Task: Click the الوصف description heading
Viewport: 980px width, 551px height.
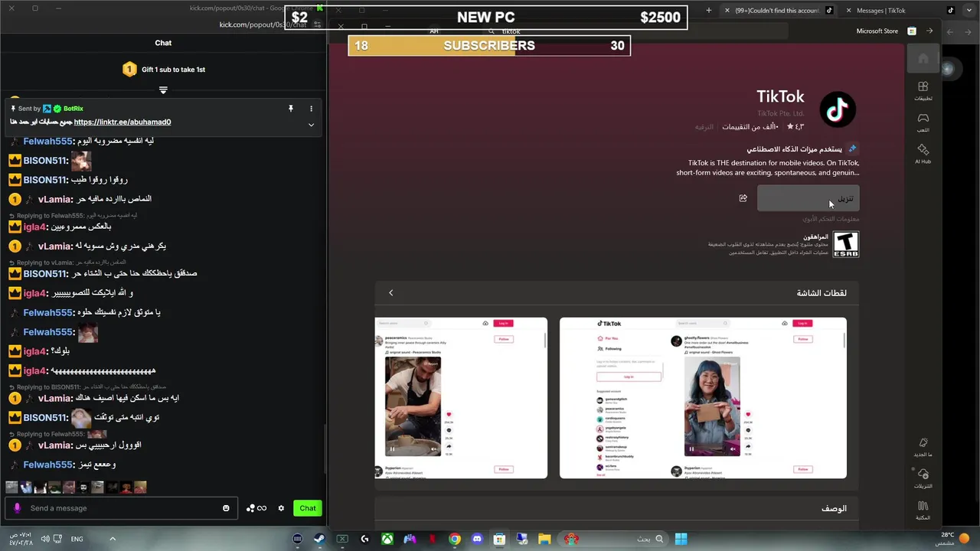Action: tap(834, 509)
